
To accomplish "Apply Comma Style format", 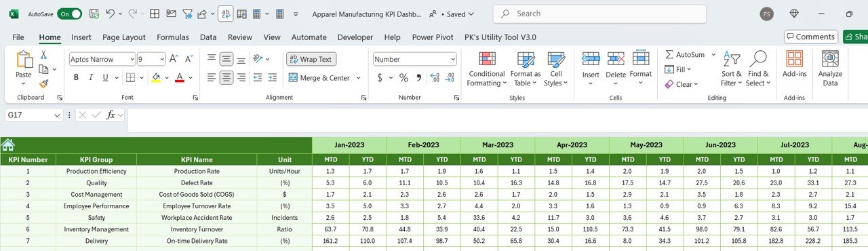I will 419,78.
